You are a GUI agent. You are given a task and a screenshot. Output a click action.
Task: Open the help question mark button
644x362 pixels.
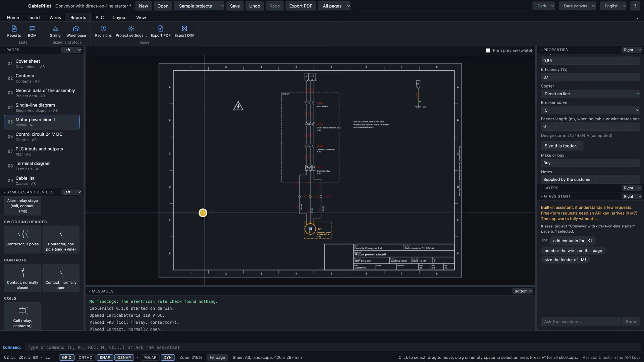coord(635,6)
